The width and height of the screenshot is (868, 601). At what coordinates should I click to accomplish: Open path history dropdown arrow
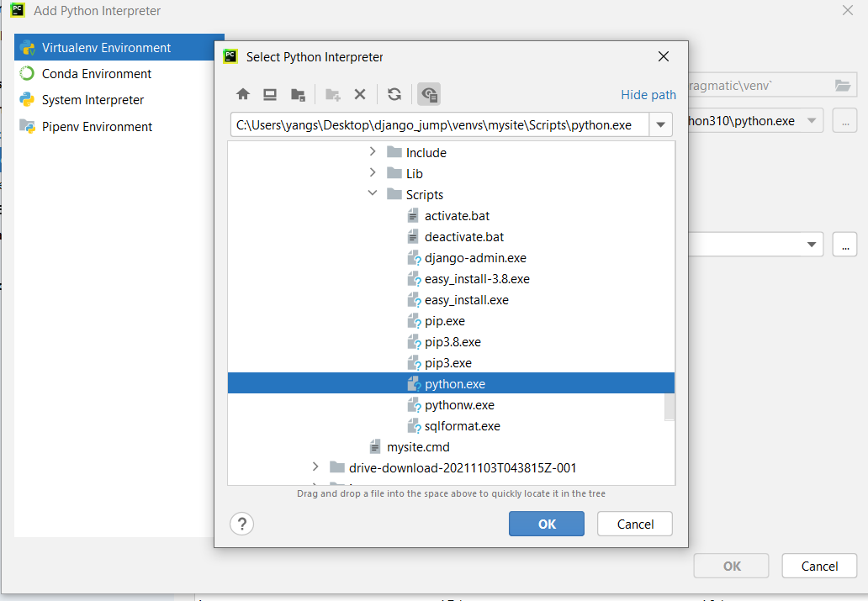coord(660,125)
